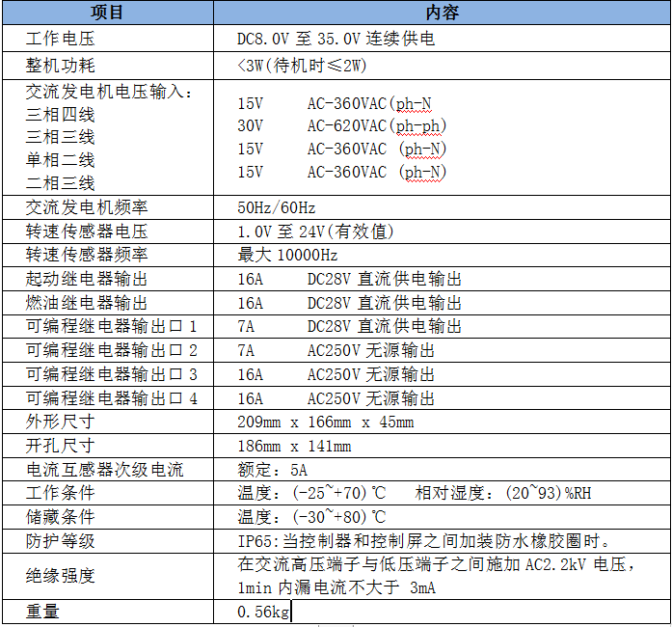The image size is (672, 627).
Task: Click the 电流互感器次级电流 label
Action: (x=104, y=470)
